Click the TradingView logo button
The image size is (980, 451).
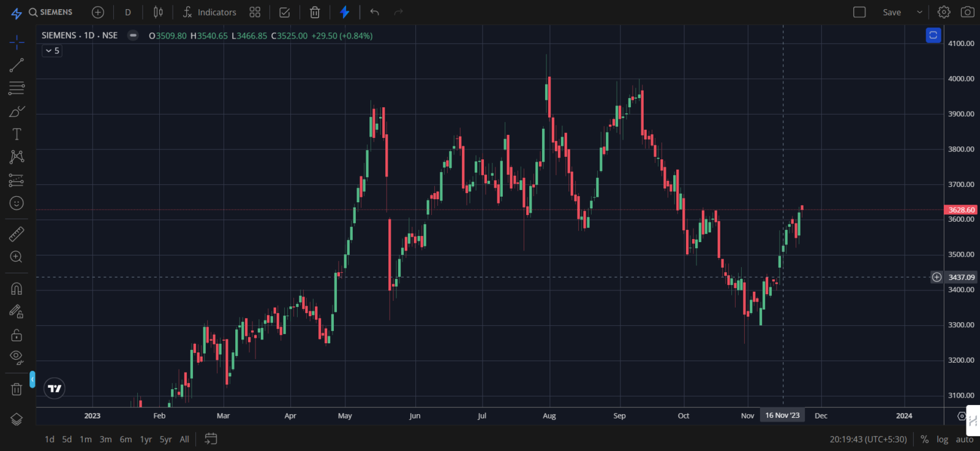55,388
